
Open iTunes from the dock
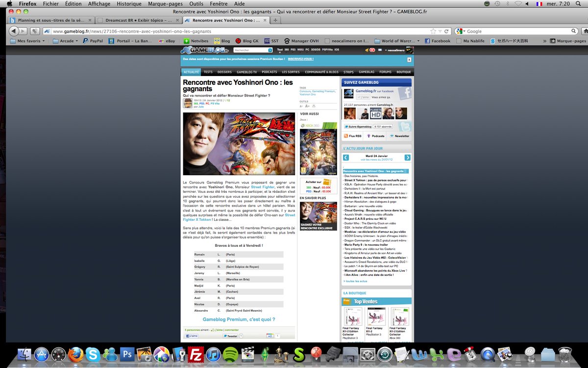pos(213,354)
